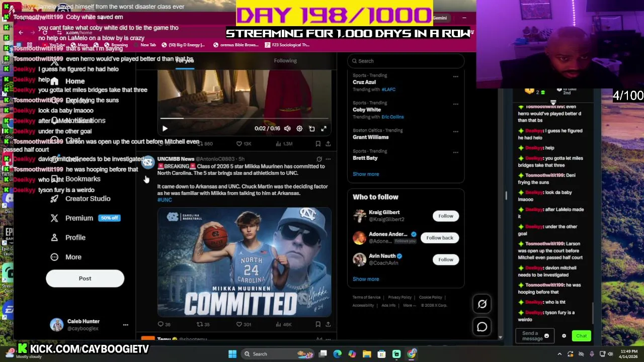Click the Kick chat message input field
The width and height of the screenshot is (644, 362).
534,336
